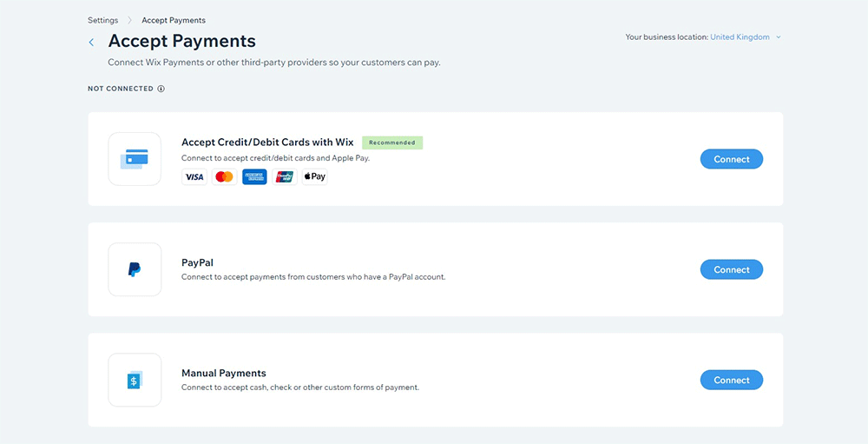868x444 pixels.
Task: Connect the PayPal payment provider
Action: click(x=731, y=269)
